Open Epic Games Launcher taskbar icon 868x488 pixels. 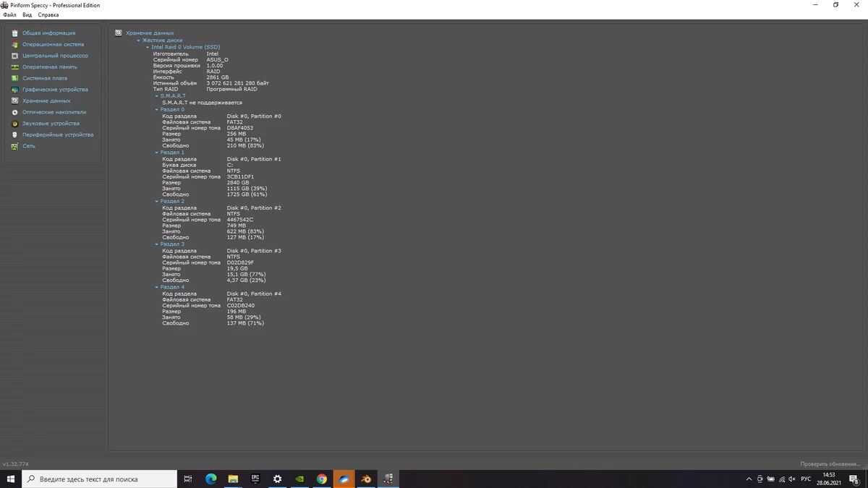[x=255, y=479]
